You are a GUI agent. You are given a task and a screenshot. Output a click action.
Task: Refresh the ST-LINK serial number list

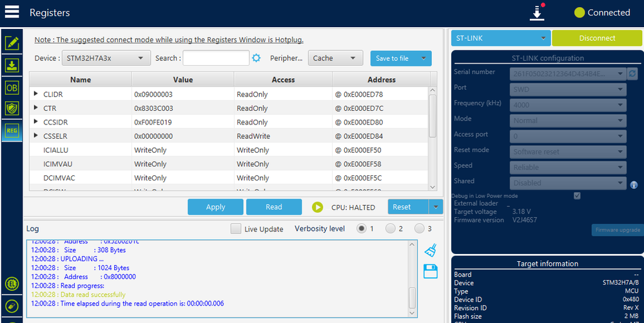[x=632, y=73]
